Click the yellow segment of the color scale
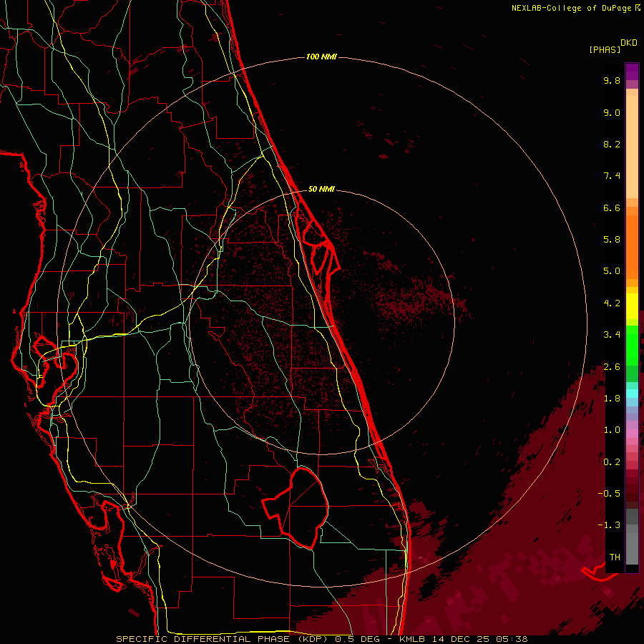 tap(632, 309)
